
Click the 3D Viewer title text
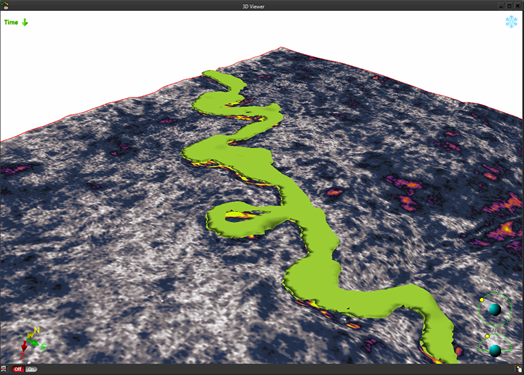(x=253, y=6)
